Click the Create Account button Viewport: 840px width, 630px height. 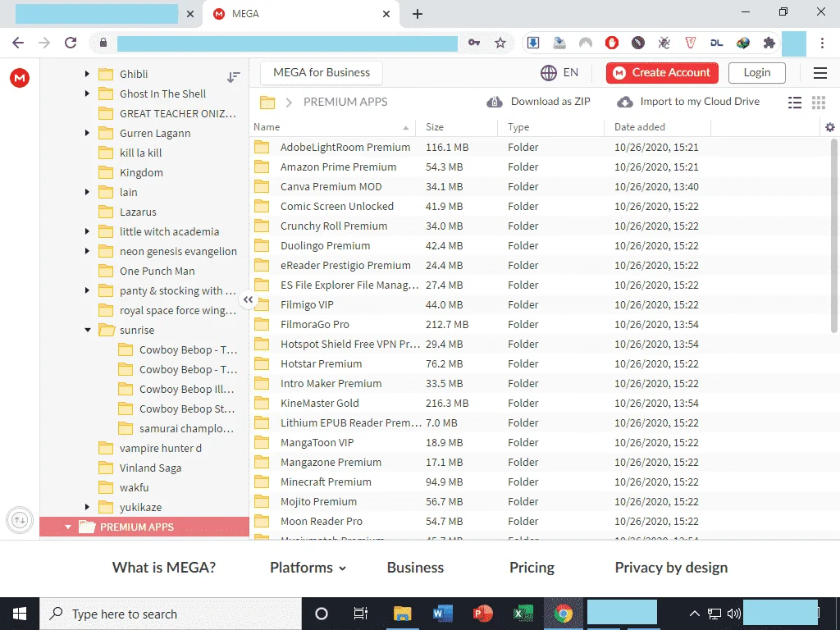coord(662,73)
